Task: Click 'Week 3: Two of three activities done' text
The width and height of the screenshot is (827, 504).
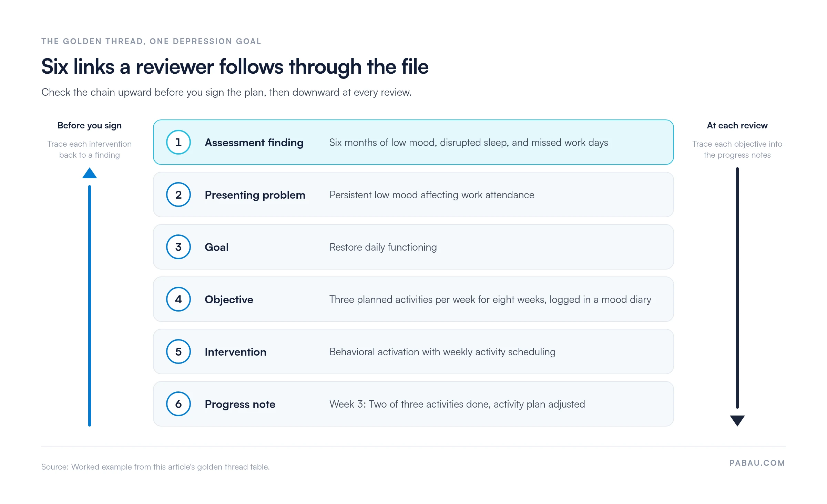Action: 457,404
